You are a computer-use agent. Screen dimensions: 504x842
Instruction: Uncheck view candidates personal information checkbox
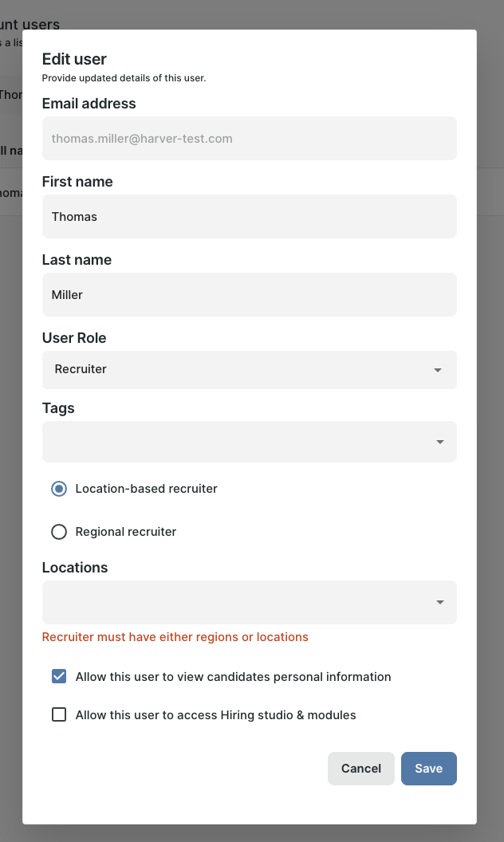(59, 677)
